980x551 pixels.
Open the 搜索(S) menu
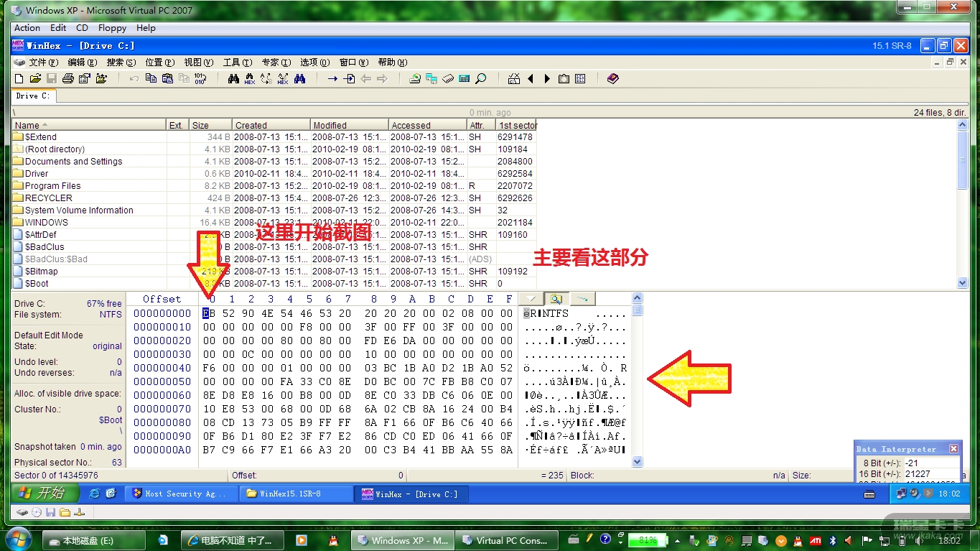(x=121, y=62)
